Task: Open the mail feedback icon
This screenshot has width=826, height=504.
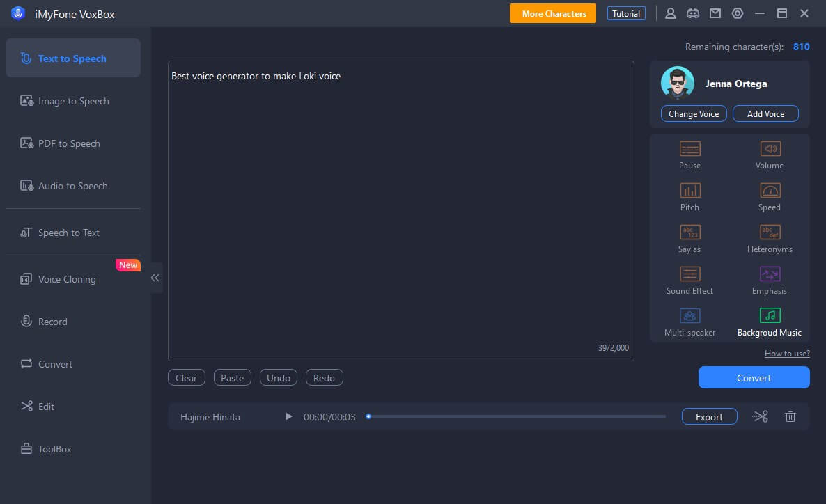Action: pos(715,14)
